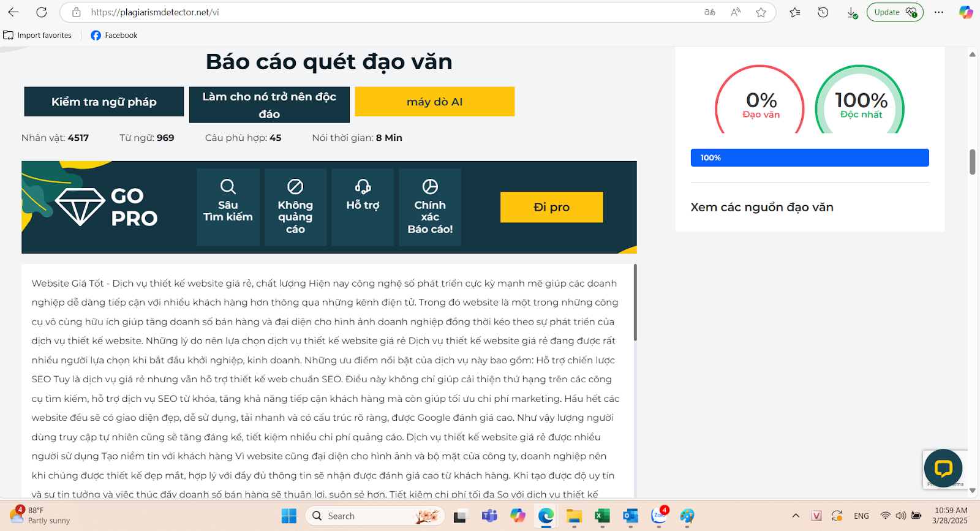This screenshot has width=980, height=531.
Task: Open browser downloads icon
Action: point(851,12)
